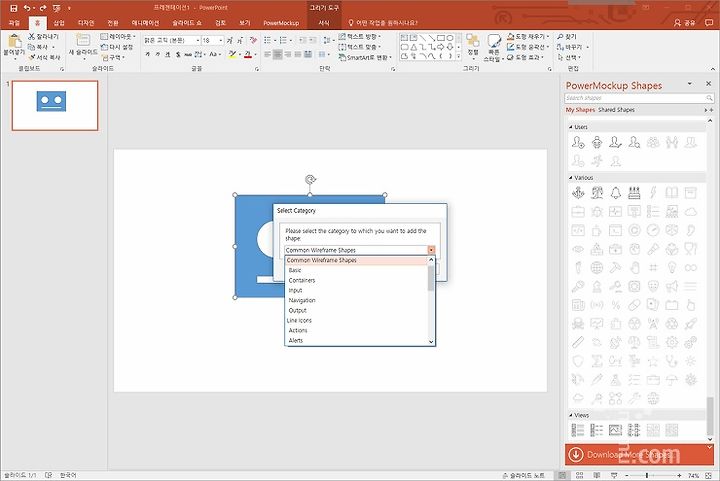Viewport: 720px width, 481px height.
Task: Select the first list view shape in Views
Action: pyautogui.click(x=578, y=430)
